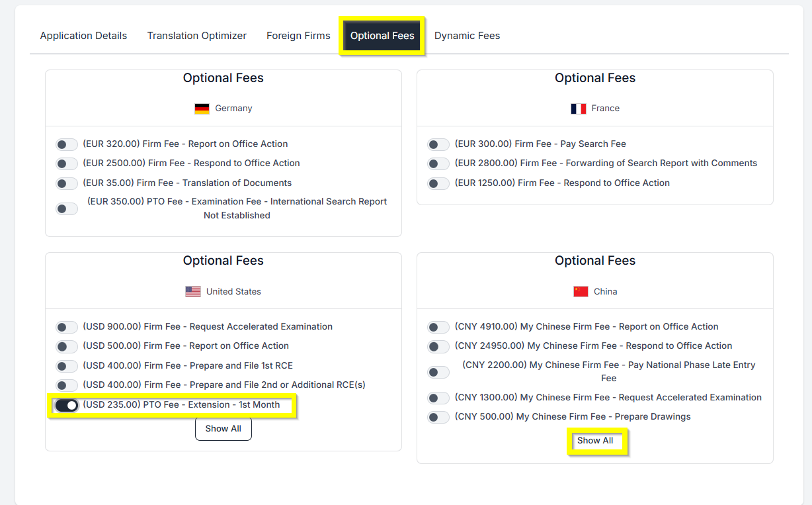Click Show All under China fees
The height and width of the screenshot is (505, 812).
pos(596,440)
